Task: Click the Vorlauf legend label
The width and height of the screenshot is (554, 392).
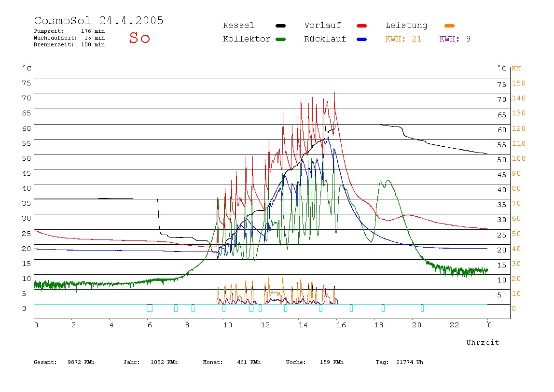Action: (322, 26)
